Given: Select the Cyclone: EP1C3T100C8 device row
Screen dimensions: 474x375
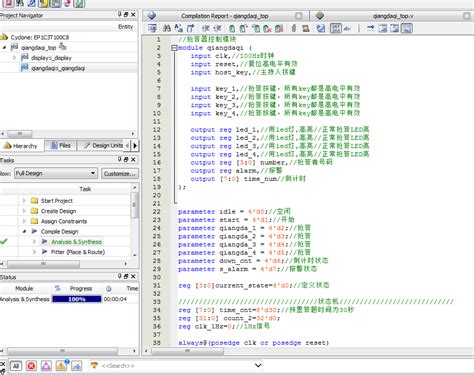Looking at the screenshot, I should point(40,37).
